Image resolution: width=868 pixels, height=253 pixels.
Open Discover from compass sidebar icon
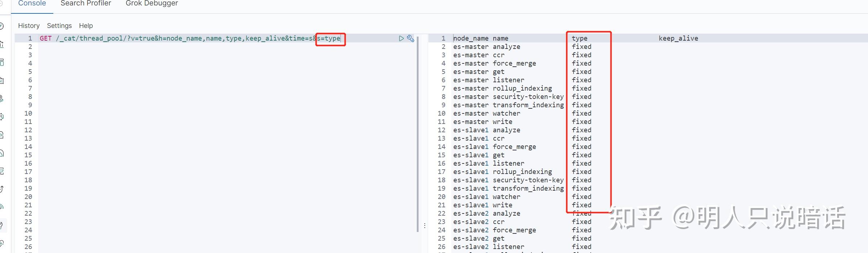coord(1,26)
